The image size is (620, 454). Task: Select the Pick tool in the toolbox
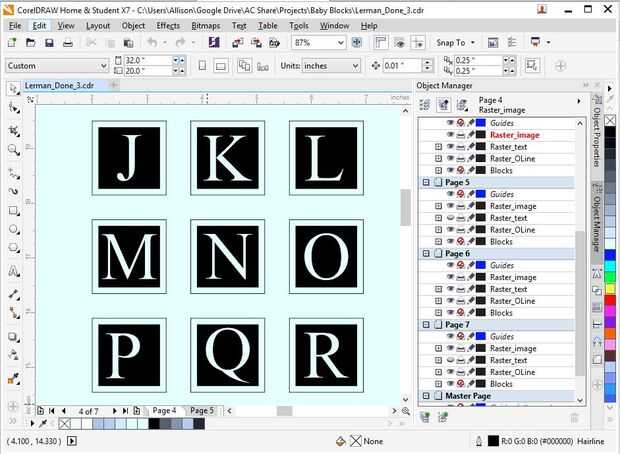pyautogui.click(x=13, y=89)
